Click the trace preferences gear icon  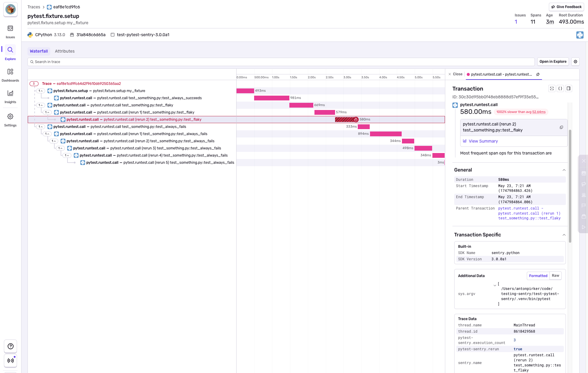pos(575,62)
